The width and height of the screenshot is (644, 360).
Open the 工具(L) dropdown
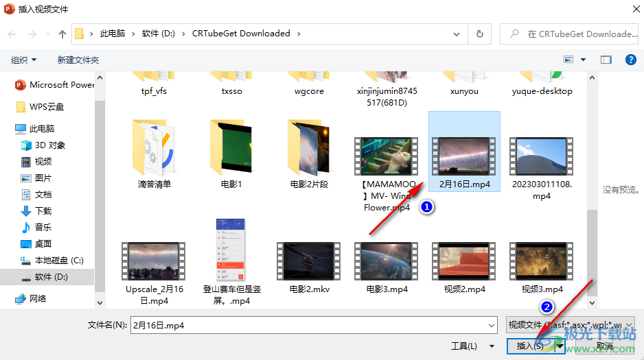(472, 346)
